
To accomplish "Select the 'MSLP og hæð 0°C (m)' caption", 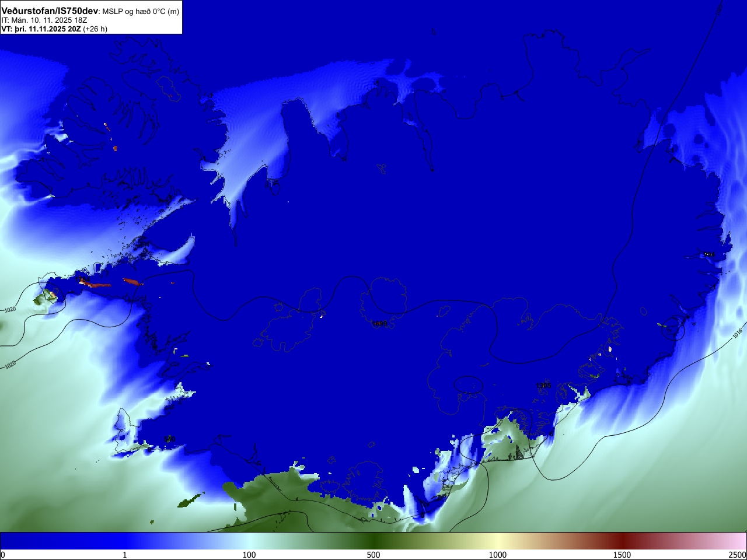I will (141, 12).
